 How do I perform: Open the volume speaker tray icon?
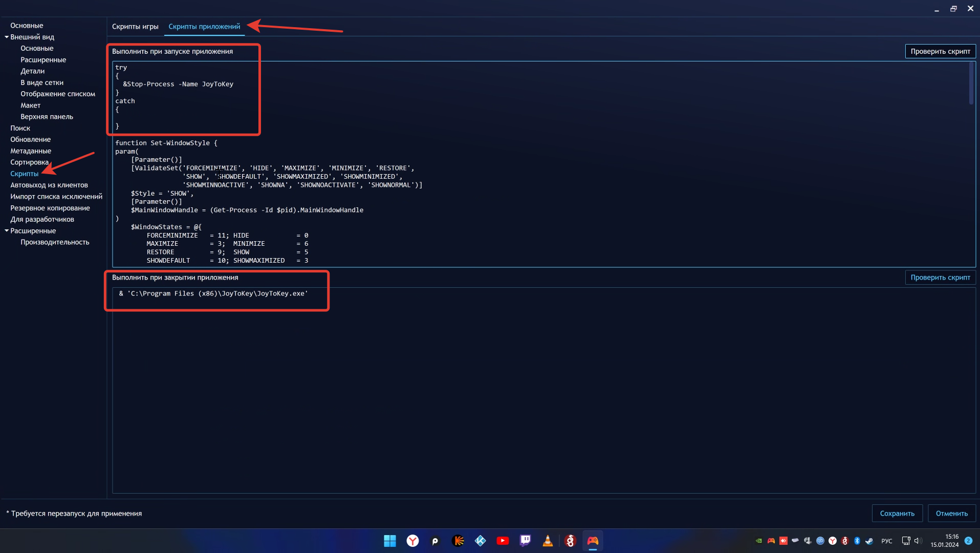(x=918, y=541)
